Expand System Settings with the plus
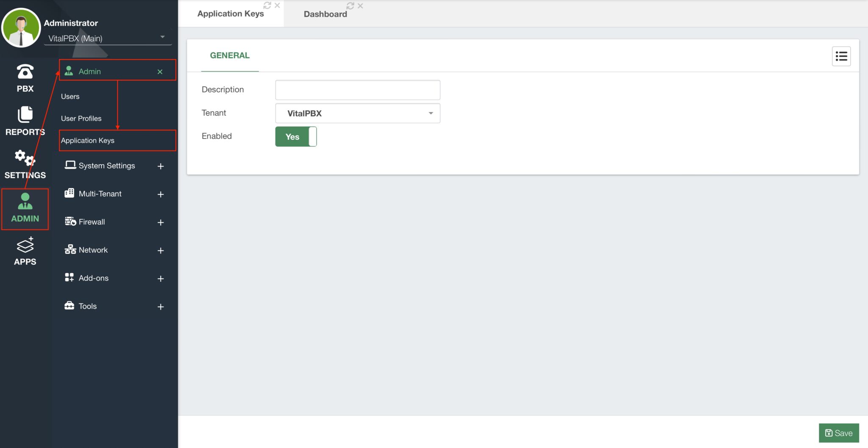 pyautogui.click(x=161, y=166)
